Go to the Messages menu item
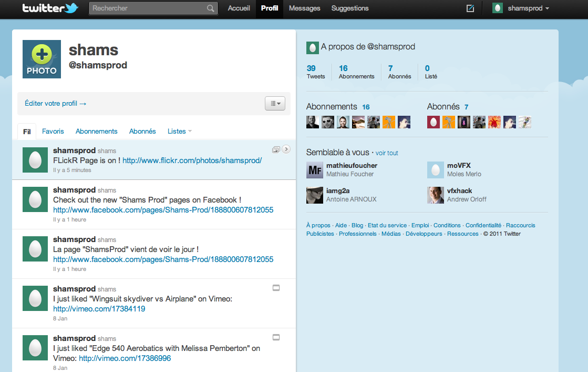 [x=304, y=8]
